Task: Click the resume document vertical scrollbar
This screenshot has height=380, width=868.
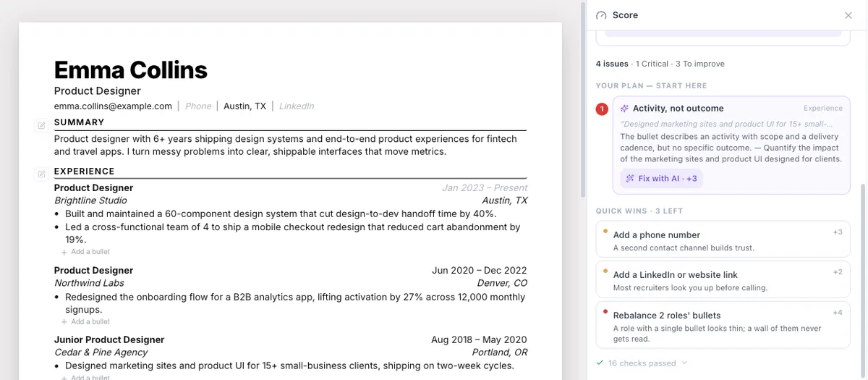Action: [583, 98]
